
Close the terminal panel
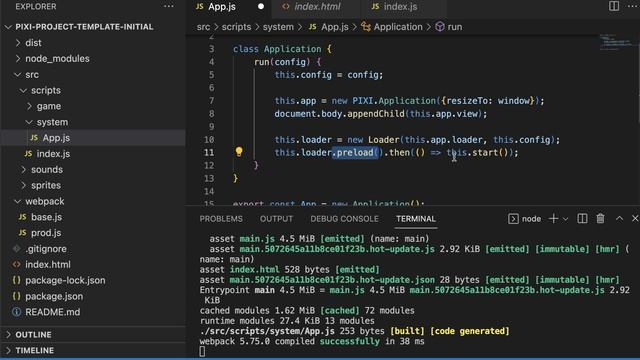point(635,219)
